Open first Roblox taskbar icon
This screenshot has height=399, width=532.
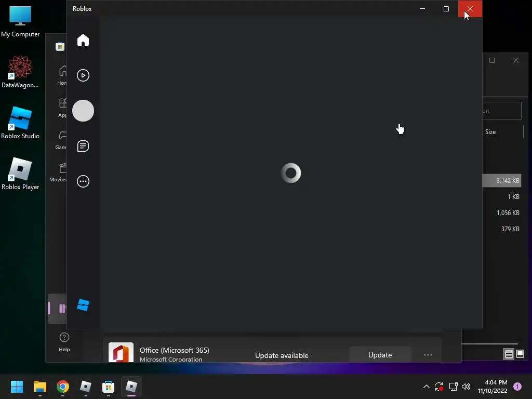pos(86,387)
